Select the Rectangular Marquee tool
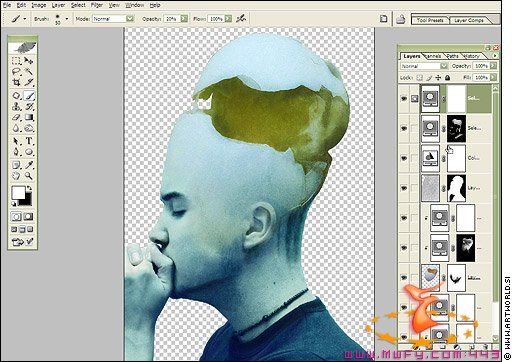 [x=16, y=61]
